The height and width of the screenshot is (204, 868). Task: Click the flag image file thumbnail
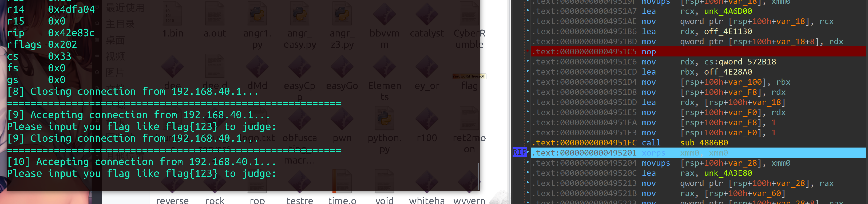click(x=469, y=76)
